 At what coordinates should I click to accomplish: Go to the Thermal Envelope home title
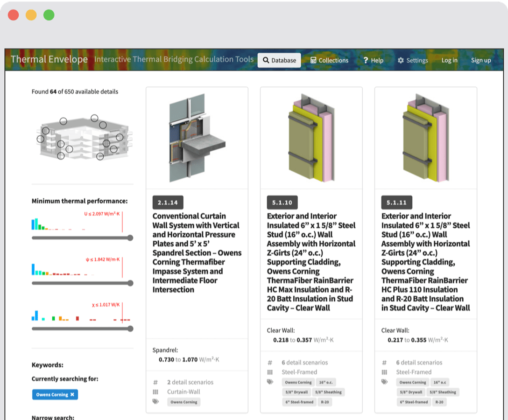(x=49, y=59)
